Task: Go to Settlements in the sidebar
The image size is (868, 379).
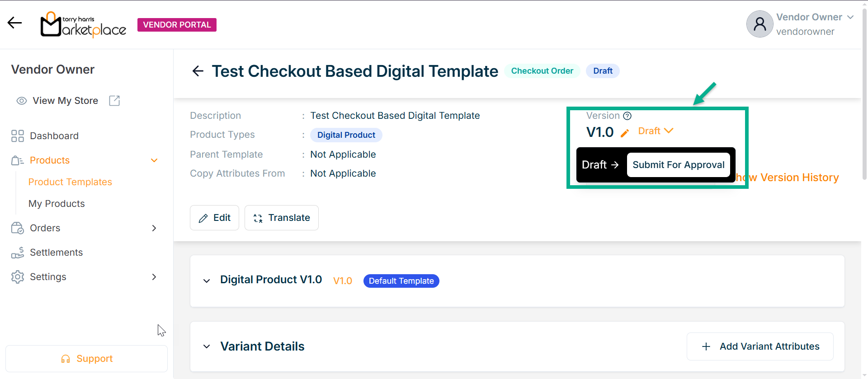Action: pos(56,253)
